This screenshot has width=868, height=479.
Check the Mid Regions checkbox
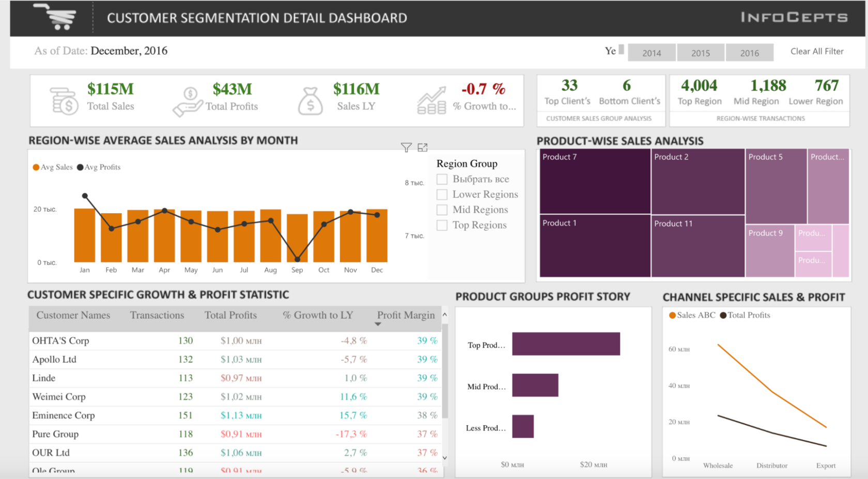pos(442,210)
